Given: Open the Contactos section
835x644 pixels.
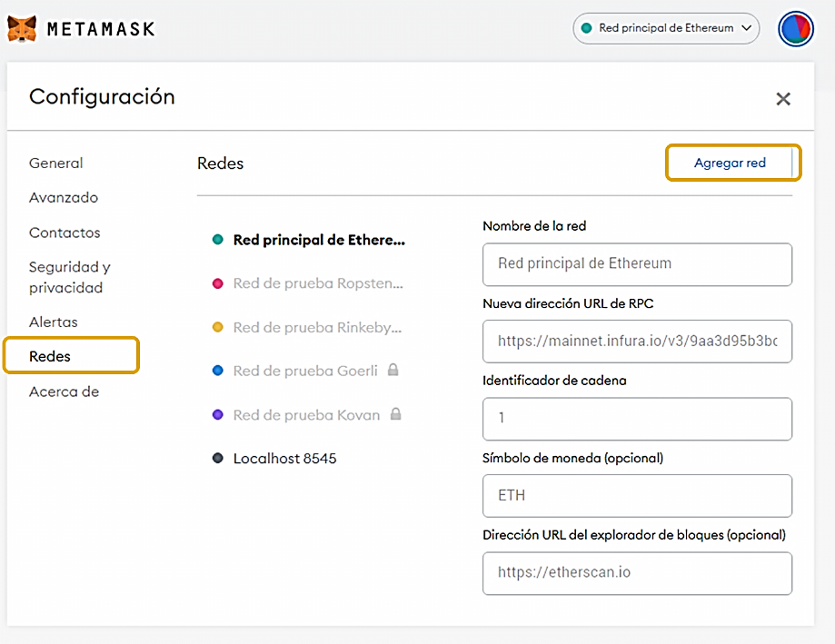Looking at the screenshot, I should tap(65, 233).
